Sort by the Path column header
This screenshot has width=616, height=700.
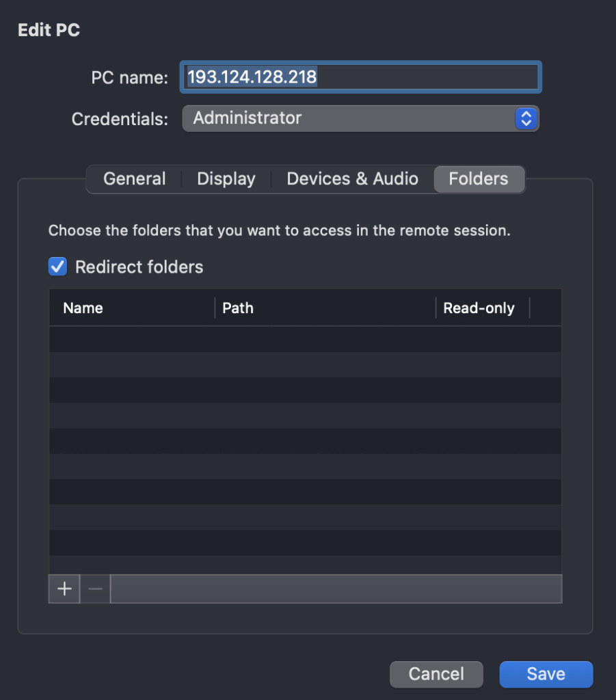(x=325, y=308)
